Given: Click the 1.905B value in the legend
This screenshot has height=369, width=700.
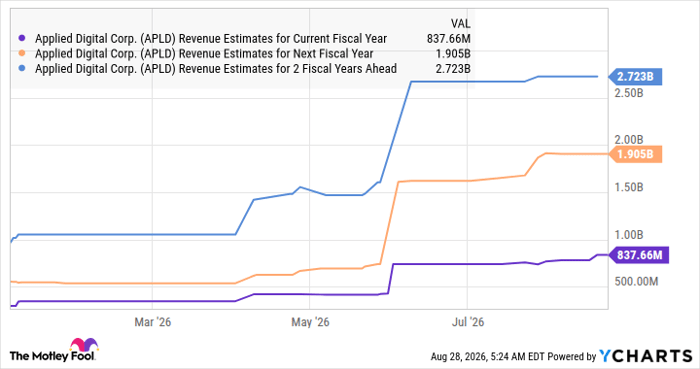Looking at the screenshot, I should click(453, 54).
